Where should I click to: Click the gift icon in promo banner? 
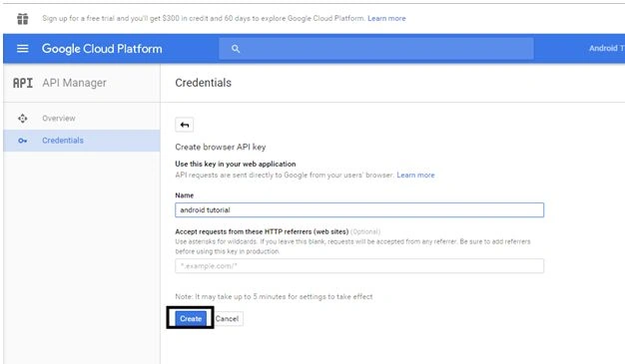coord(23,18)
